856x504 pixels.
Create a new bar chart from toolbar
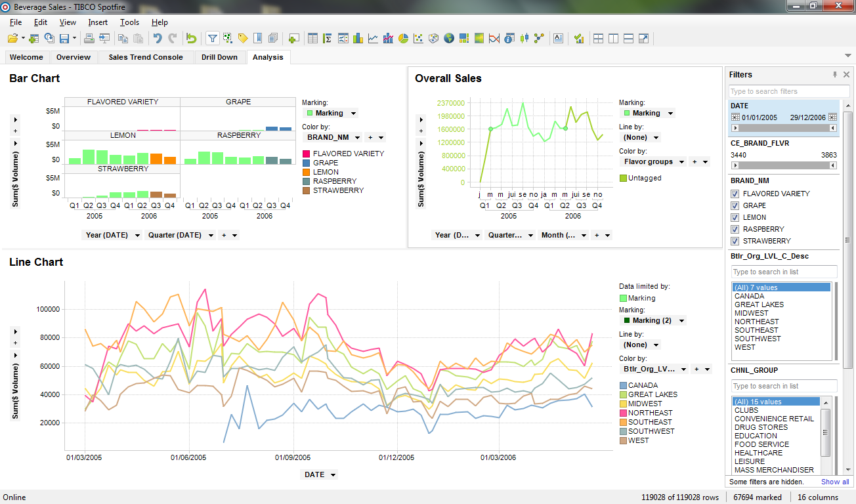358,39
